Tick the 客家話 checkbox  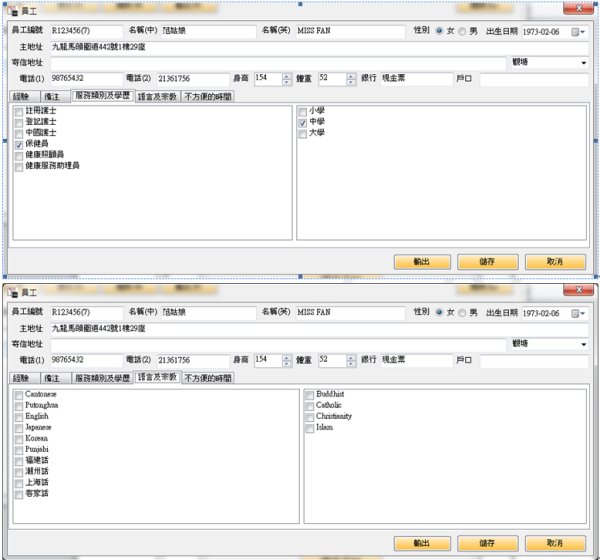point(19,495)
